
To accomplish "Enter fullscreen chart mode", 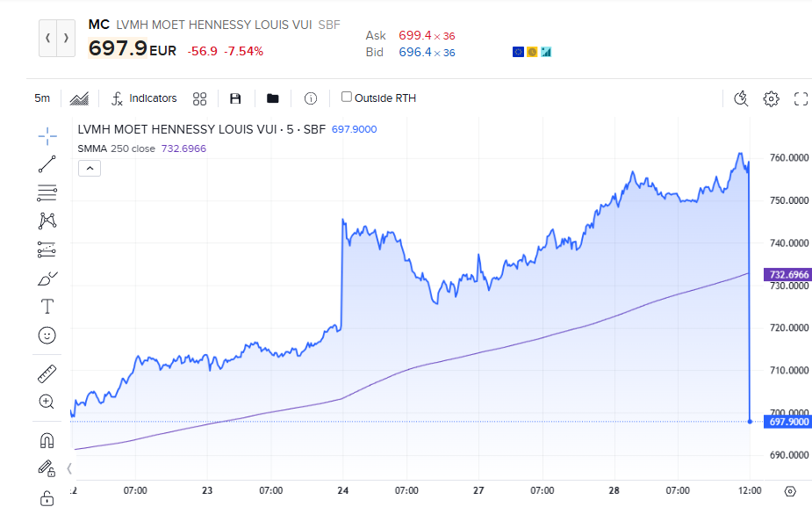I will coord(801,98).
